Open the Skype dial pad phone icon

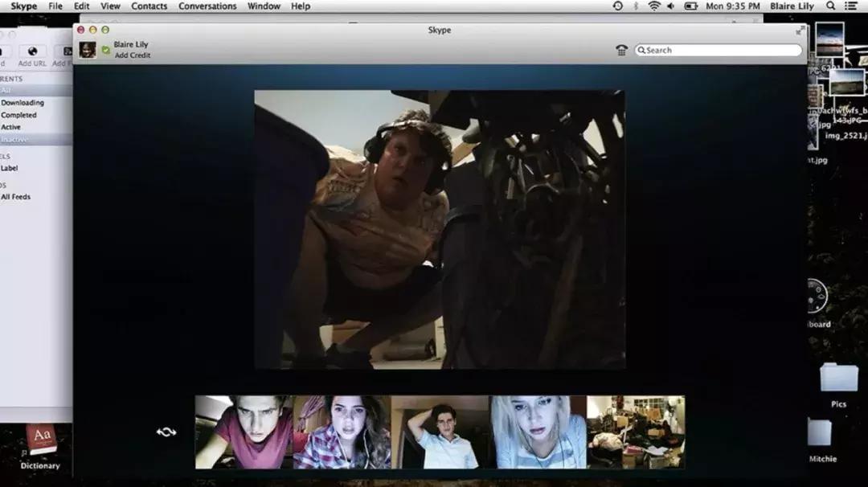(x=621, y=51)
